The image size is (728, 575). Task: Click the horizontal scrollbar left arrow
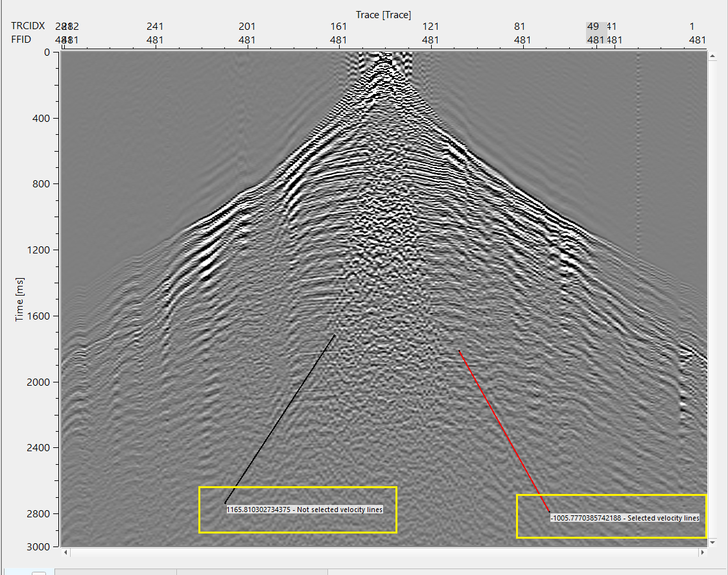tap(65, 553)
